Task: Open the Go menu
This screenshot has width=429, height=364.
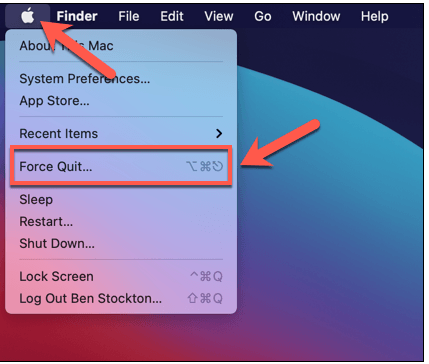Action: point(263,16)
